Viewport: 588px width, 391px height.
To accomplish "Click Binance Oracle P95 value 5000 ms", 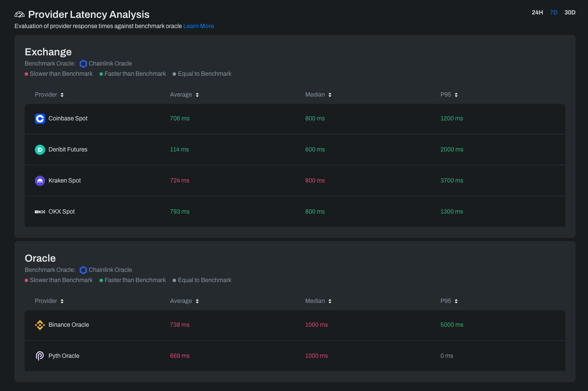I will tap(452, 325).
